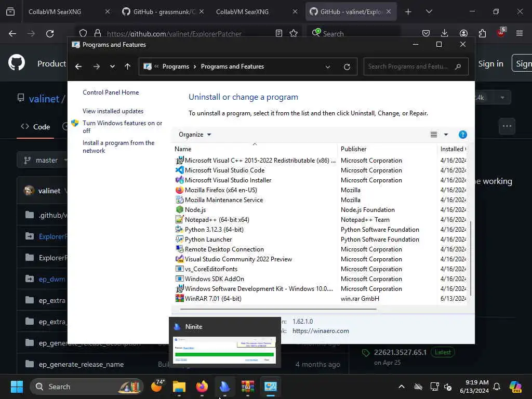
Task: Go up one level in Control Panel
Action: (x=128, y=66)
